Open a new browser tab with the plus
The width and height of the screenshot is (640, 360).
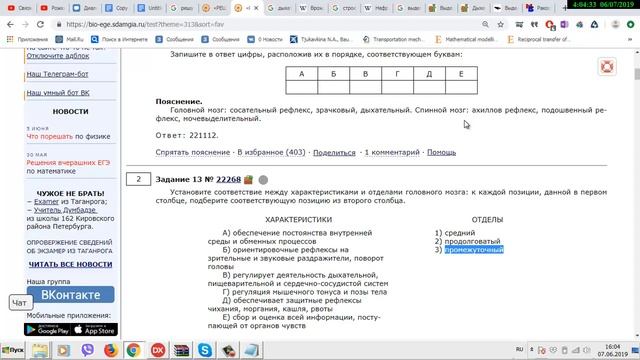click(x=564, y=8)
